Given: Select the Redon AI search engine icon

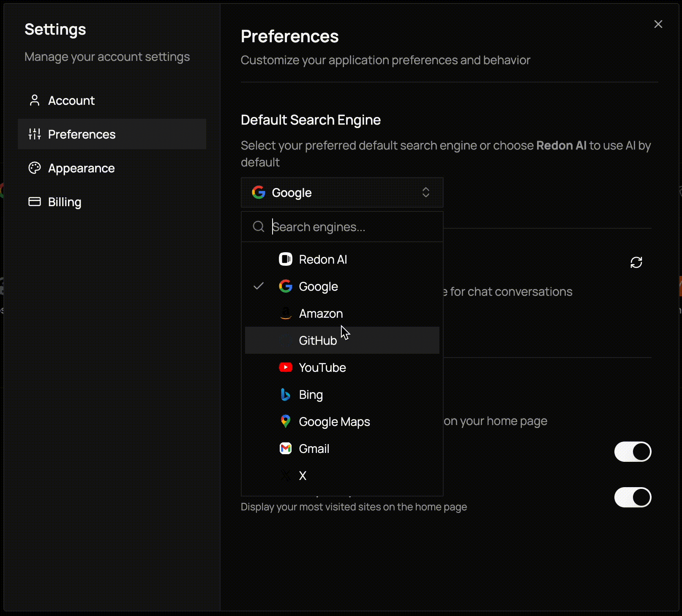Looking at the screenshot, I should 286,259.
